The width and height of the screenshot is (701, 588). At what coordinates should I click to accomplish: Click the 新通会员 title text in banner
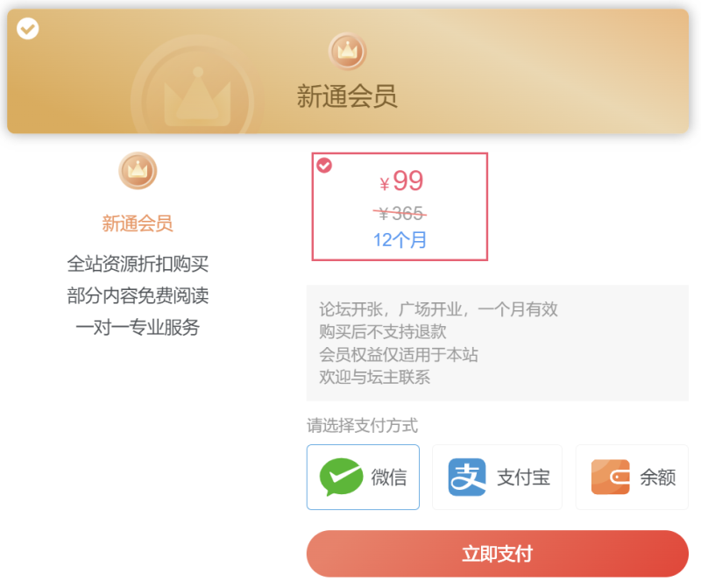click(347, 96)
